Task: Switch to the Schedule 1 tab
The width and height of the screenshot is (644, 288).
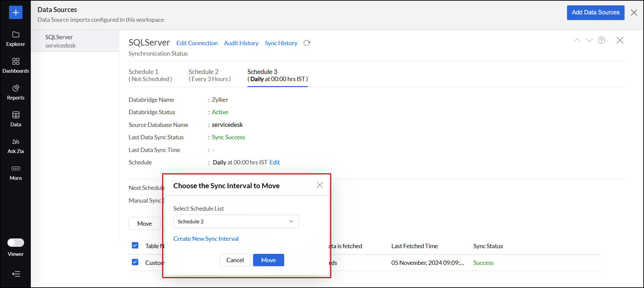Action: [150, 75]
